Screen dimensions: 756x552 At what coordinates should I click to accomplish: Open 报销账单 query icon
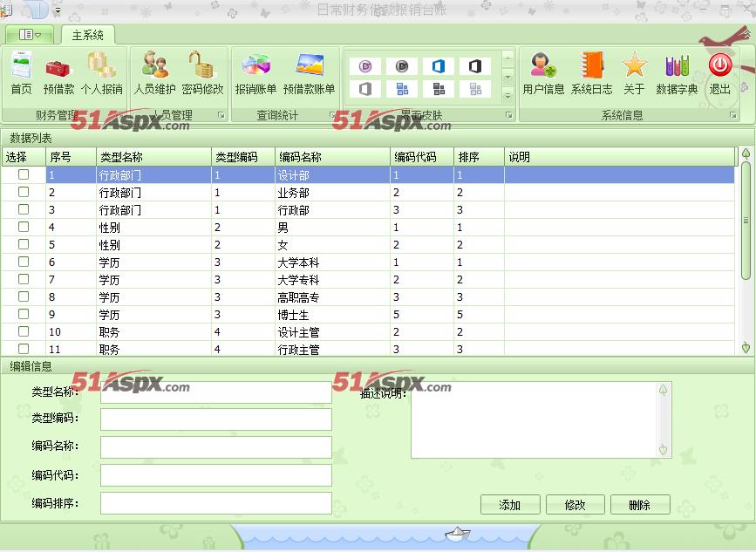(256, 65)
